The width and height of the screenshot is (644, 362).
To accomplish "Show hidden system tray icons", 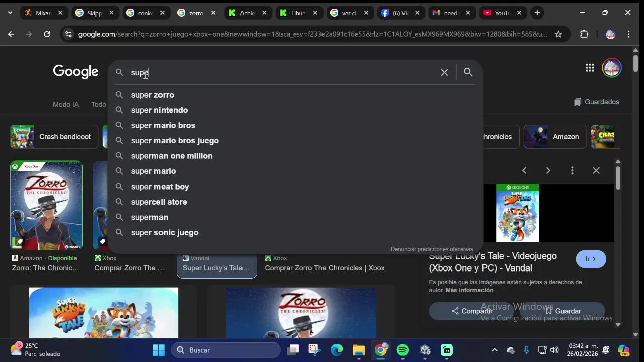I will 495,350.
